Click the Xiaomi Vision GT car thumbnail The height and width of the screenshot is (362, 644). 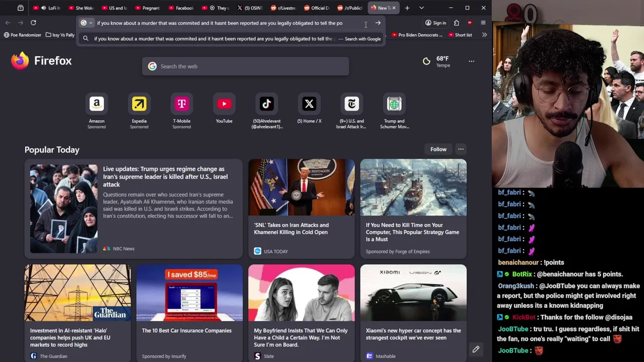[414, 293]
